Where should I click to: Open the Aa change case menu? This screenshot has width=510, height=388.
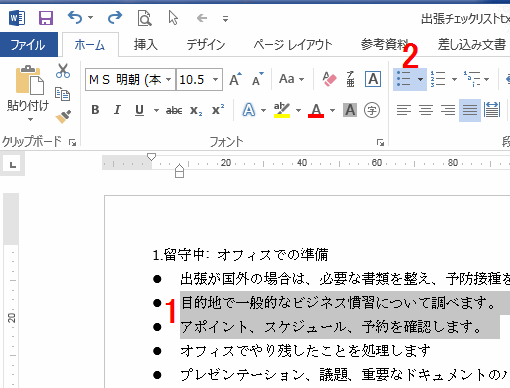coord(292,79)
